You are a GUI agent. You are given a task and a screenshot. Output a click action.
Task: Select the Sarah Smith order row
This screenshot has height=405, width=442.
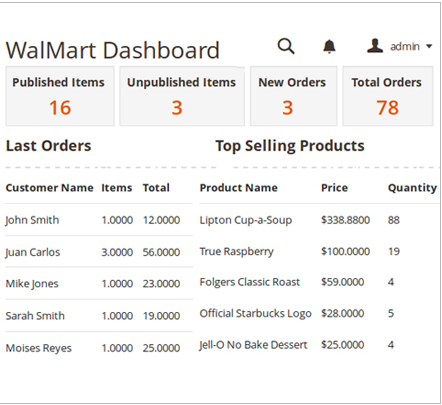tap(99, 316)
